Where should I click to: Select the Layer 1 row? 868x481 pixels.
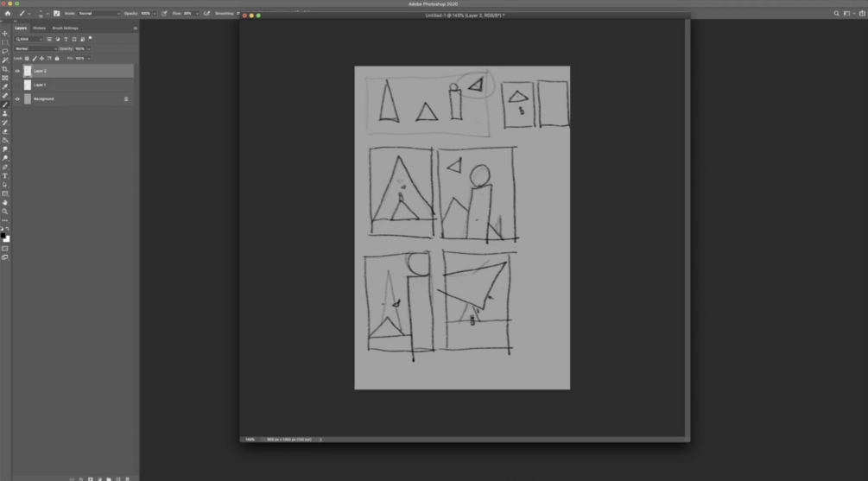(73, 85)
